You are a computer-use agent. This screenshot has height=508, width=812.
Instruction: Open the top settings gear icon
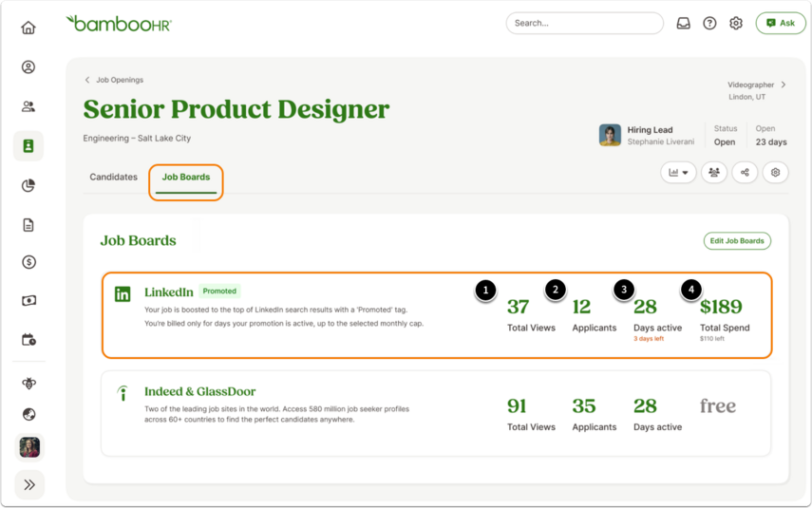pos(736,24)
